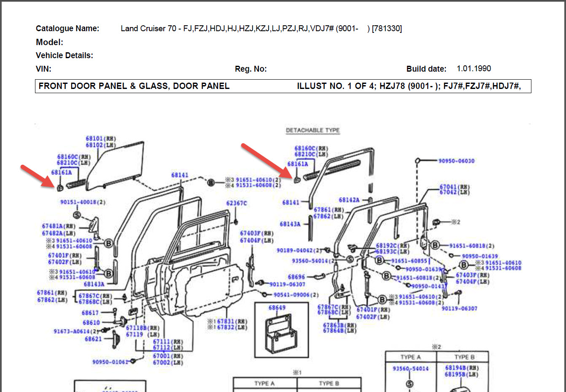Select part number 67118B(RH)
The image size is (566, 392).
coord(143,328)
